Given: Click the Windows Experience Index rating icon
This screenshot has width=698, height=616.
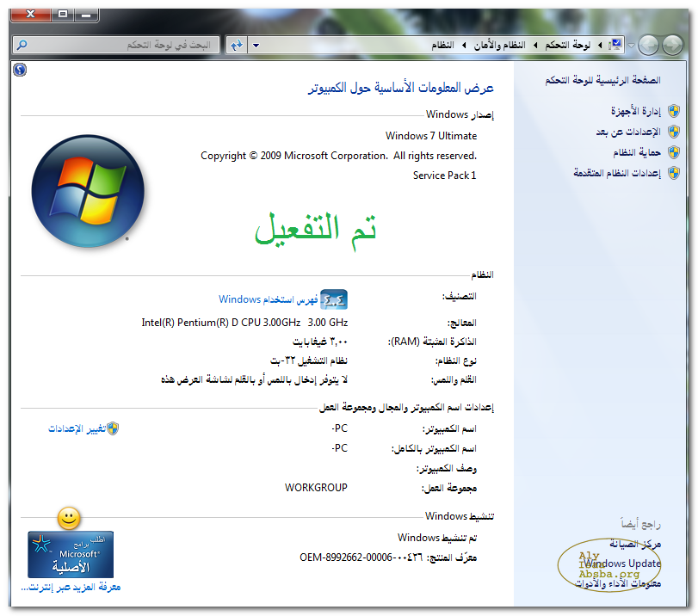Looking at the screenshot, I should [x=334, y=299].
